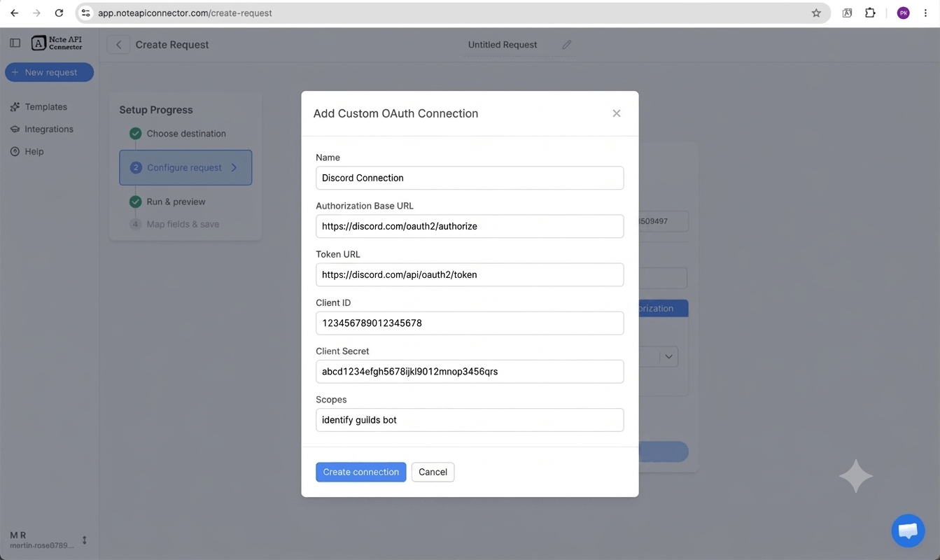Click the Add Custom OAuth Connection heading
Screen dimensions: 940x560
click(x=395, y=113)
